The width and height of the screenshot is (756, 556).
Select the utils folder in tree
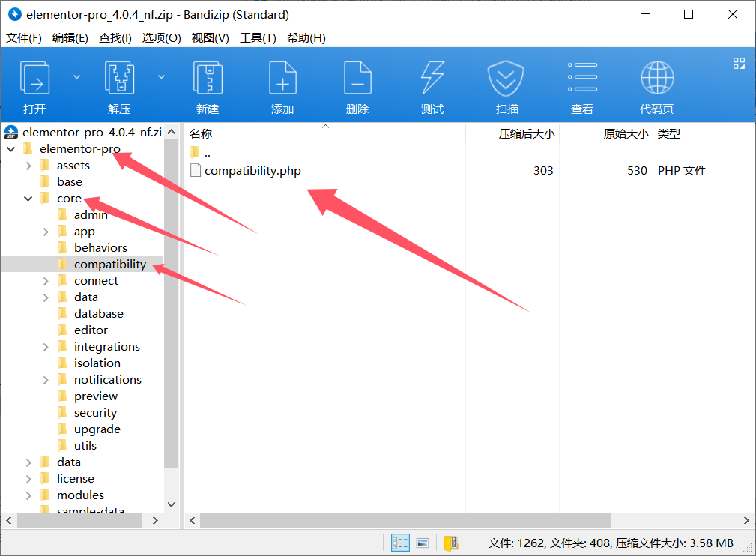[x=85, y=446]
